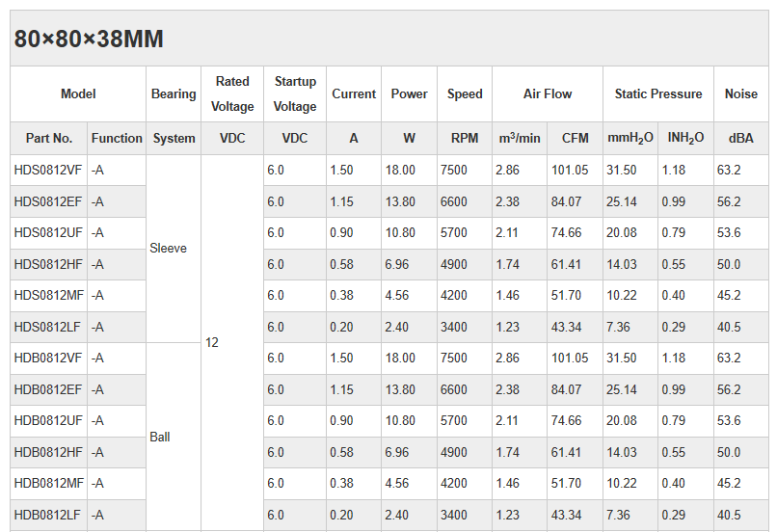Click the RPM unit subheader
The height and width of the screenshot is (532, 777).
click(x=465, y=139)
